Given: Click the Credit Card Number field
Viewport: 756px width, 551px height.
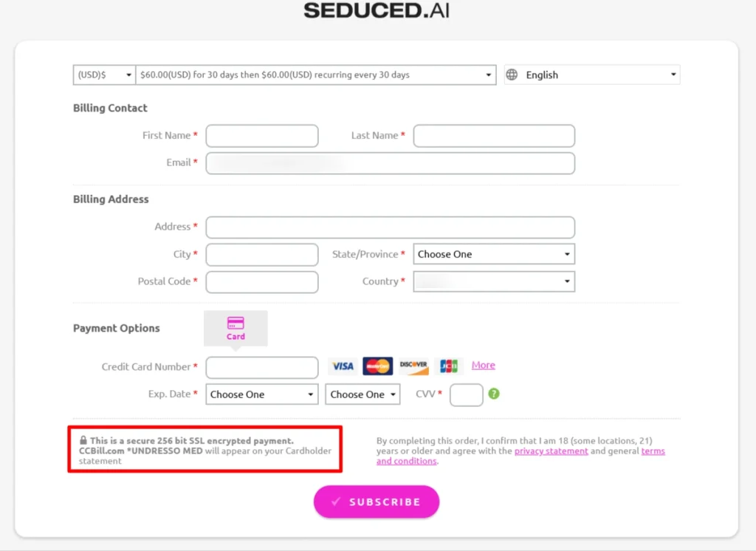Looking at the screenshot, I should pos(261,367).
